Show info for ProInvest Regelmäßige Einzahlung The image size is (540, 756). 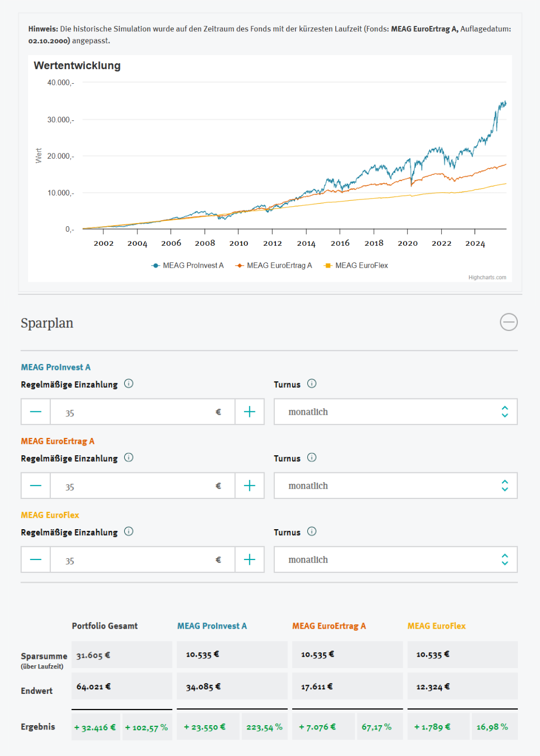(x=129, y=384)
